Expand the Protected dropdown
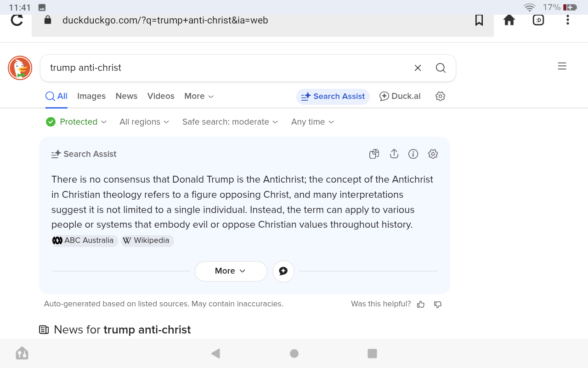 coord(77,122)
